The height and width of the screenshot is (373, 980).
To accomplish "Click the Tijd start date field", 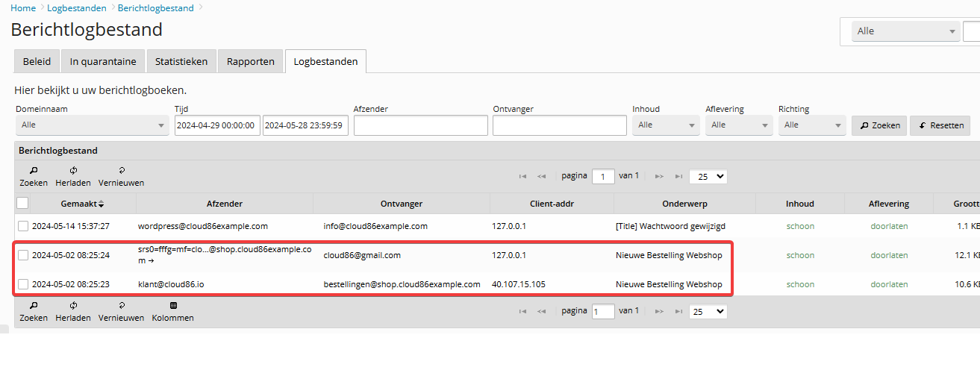I will point(217,125).
